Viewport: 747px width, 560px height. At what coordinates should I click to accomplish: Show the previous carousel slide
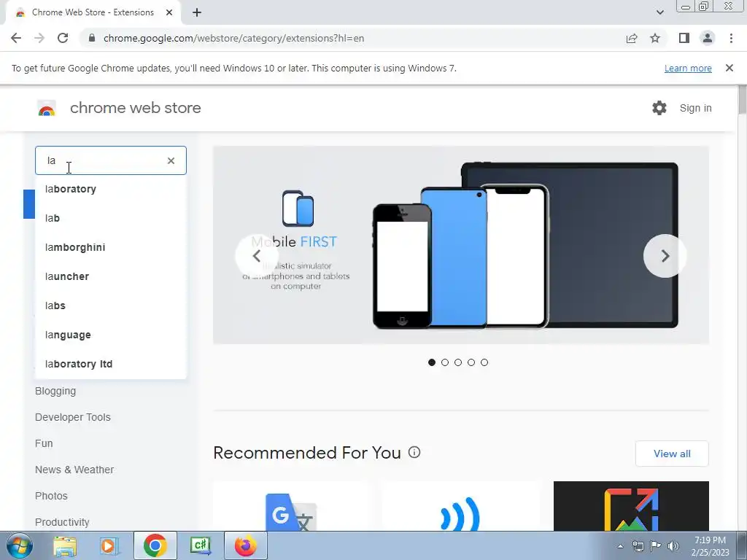click(257, 256)
